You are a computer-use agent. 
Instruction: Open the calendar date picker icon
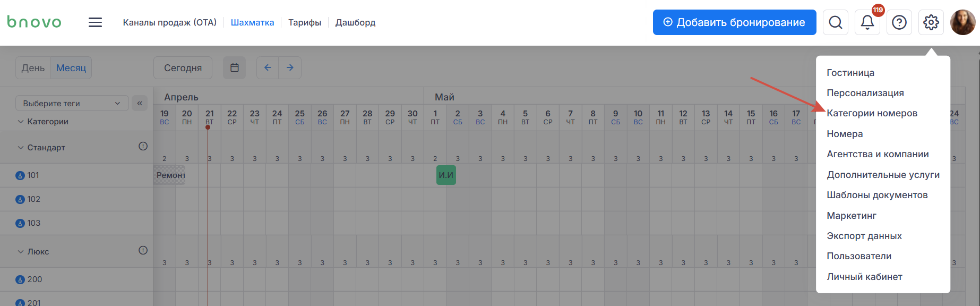(x=234, y=68)
